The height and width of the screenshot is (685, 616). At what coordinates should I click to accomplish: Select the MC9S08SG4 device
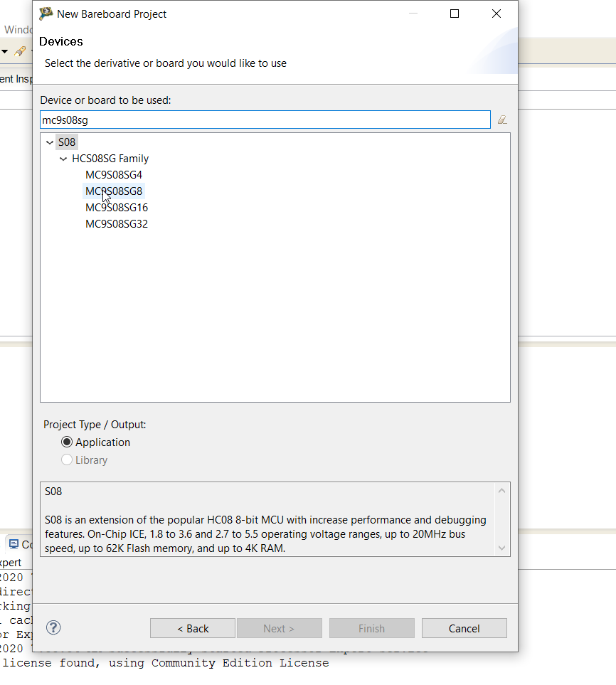pos(113,174)
